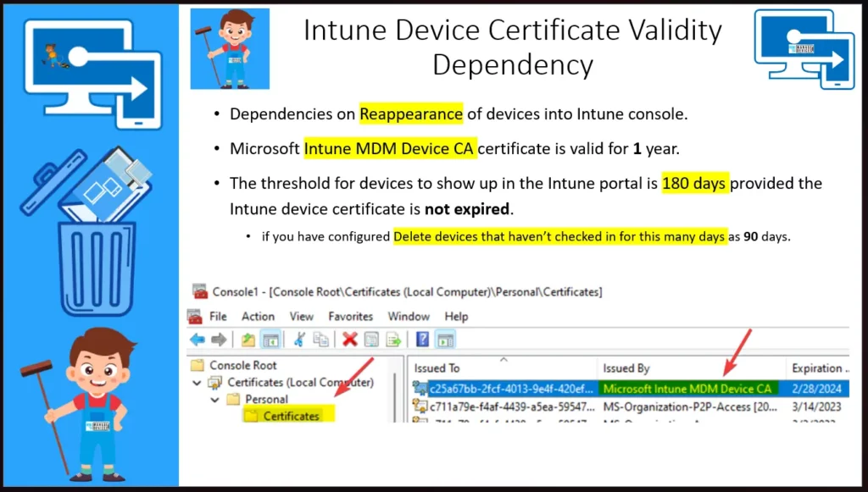
Task: Click the 2/28/2024 expiration date cell
Action: coord(816,388)
